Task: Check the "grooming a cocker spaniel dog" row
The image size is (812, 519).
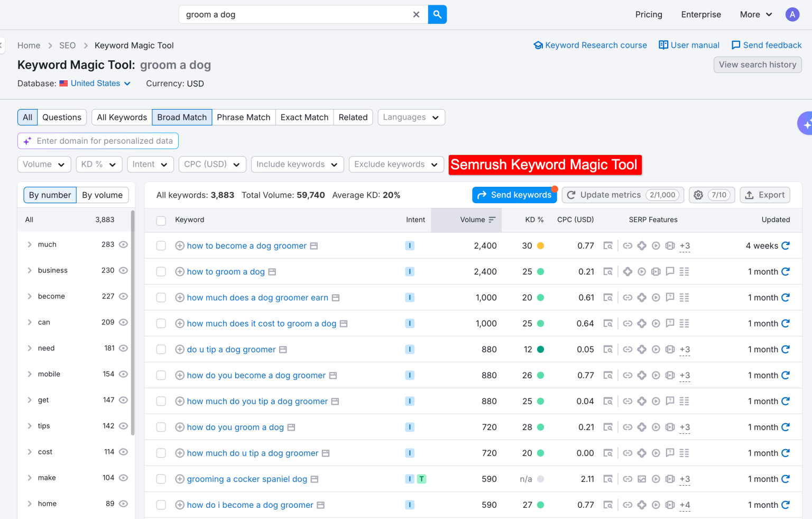Action: (161, 479)
